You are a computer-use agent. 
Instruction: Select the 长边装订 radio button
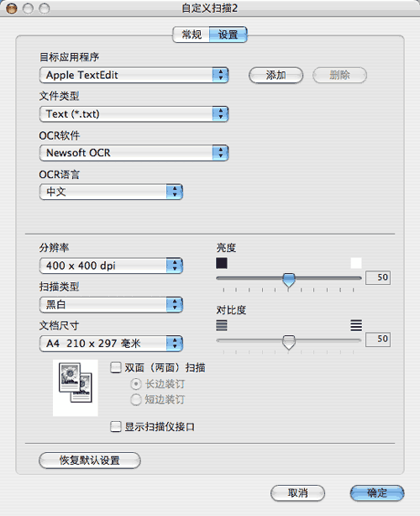[x=136, y=384]
